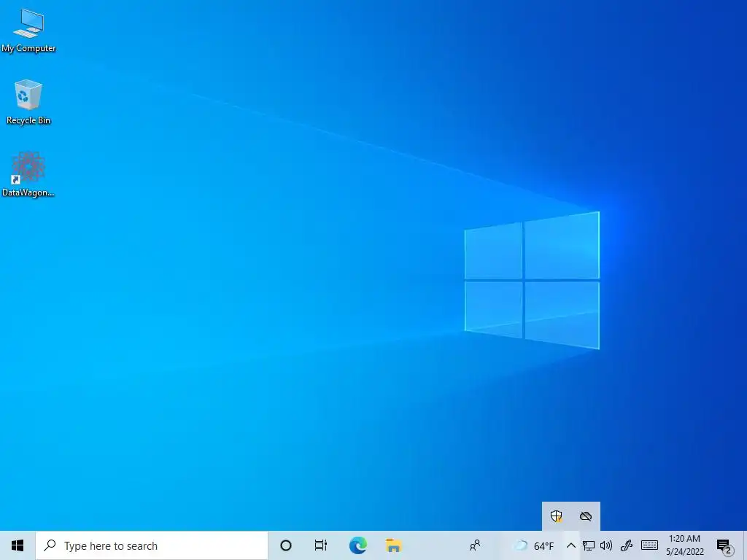Click the OneDrive cloud icon in tray overflow
This screenshot has width=747, height=560.
pos(586,516)
